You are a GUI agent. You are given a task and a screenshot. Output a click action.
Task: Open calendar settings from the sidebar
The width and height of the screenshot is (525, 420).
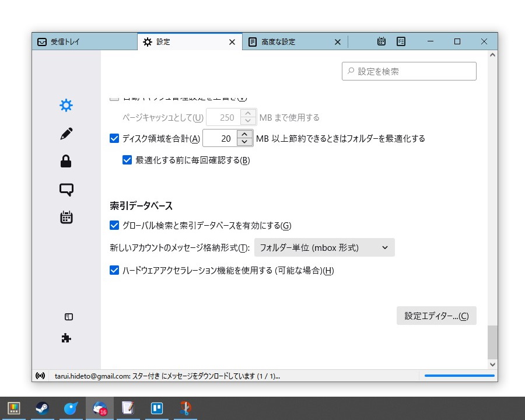tap(66, 217)
